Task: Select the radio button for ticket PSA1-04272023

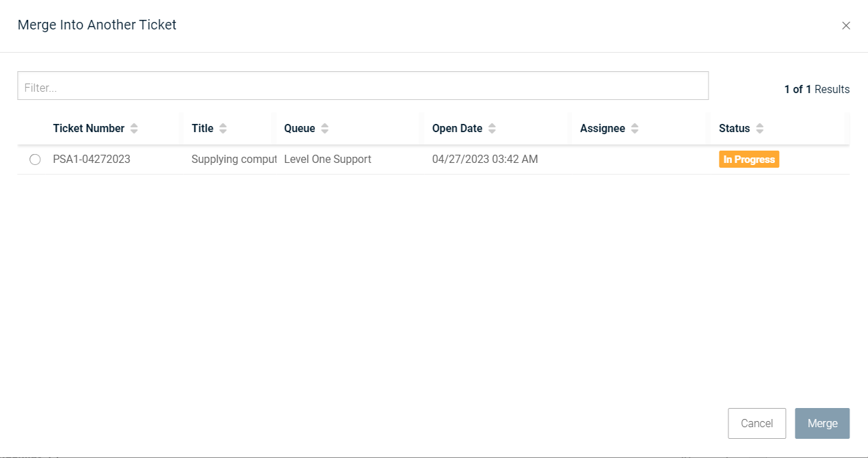Action: click(x=35, y=160)
